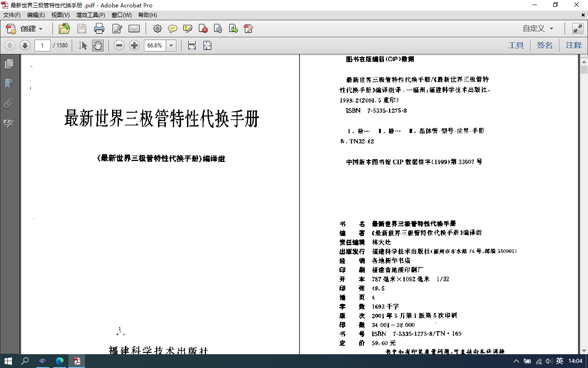Show hidden tray icons chevron
Image resolution: width=588 pixels, height=368 pixels.
[x=516, y=361]
